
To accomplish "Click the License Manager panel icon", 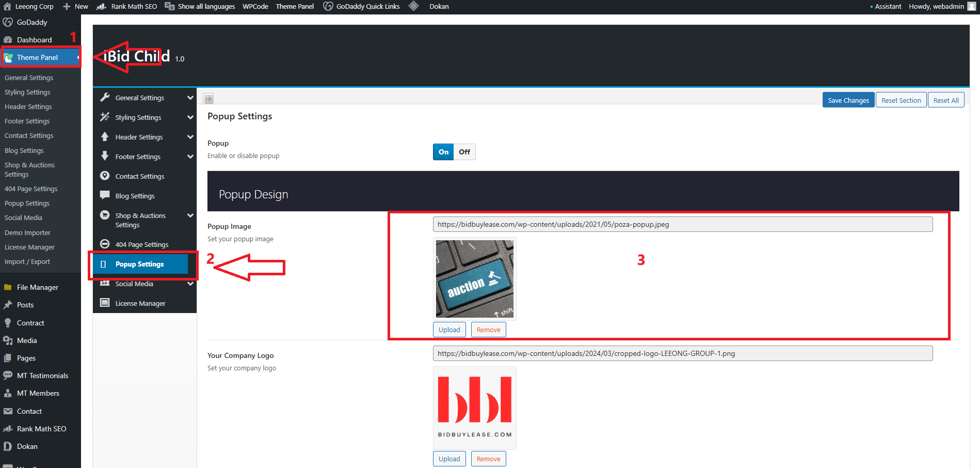I will [x=105, y=303].
